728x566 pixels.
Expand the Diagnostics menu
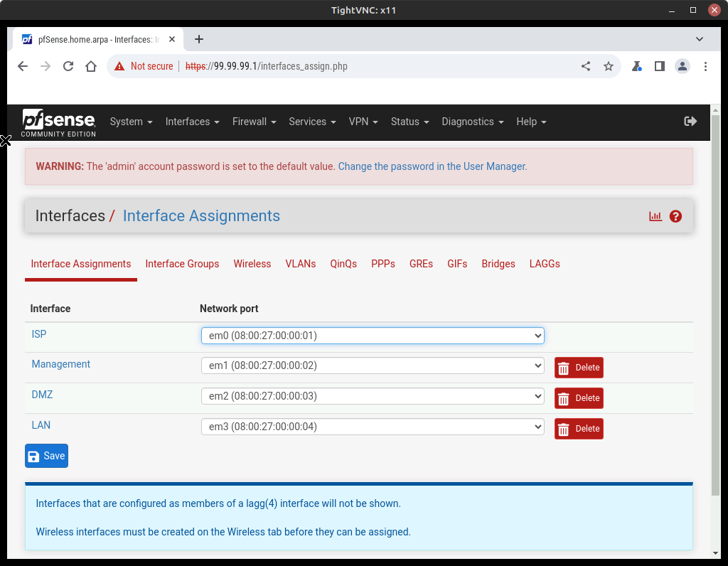pyautogui.click(x=472, y=122)
